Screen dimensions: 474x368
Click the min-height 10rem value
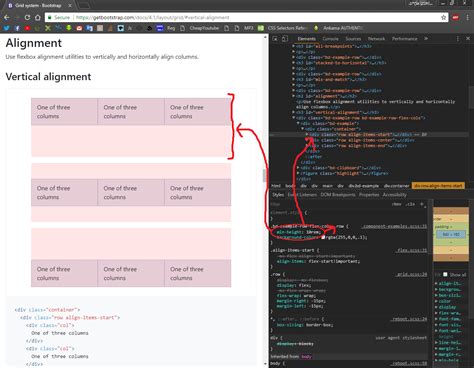coord(313,232)
